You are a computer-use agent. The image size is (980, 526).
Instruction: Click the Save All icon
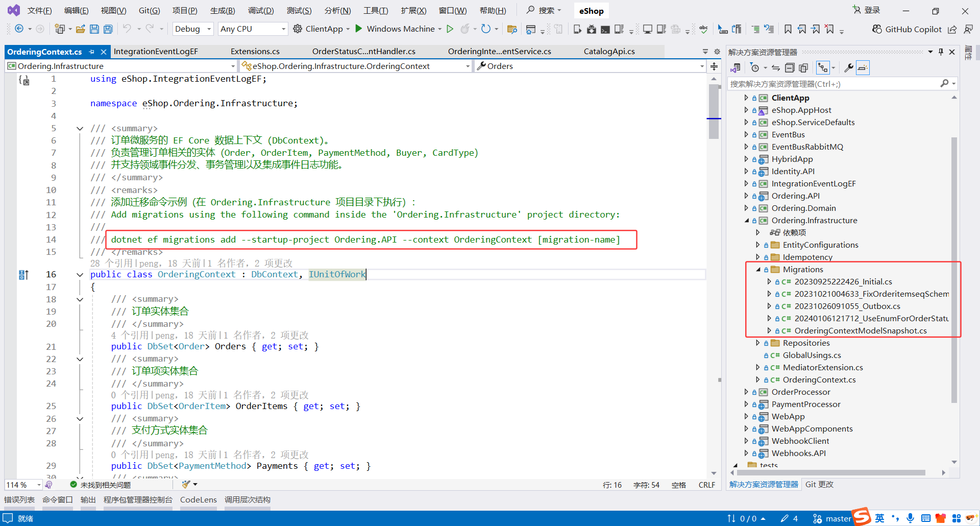tap(108, 29)
